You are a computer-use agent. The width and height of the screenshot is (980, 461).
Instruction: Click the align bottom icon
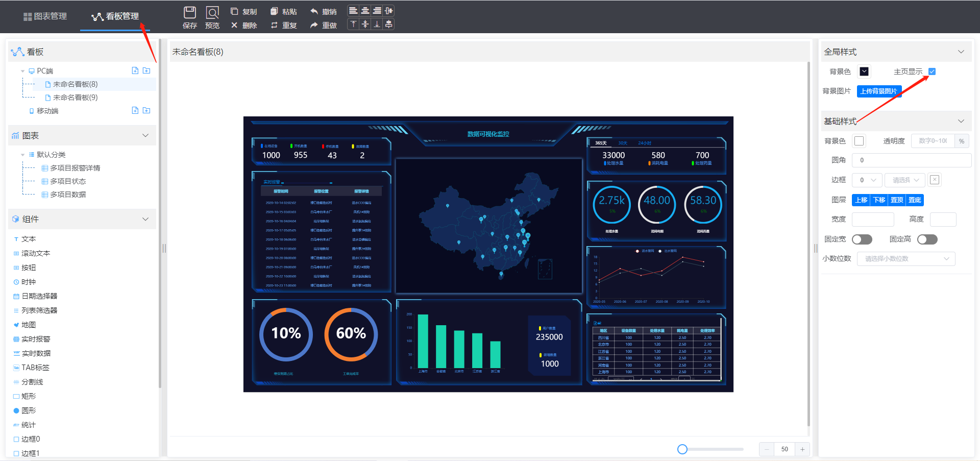coord(377,24)
